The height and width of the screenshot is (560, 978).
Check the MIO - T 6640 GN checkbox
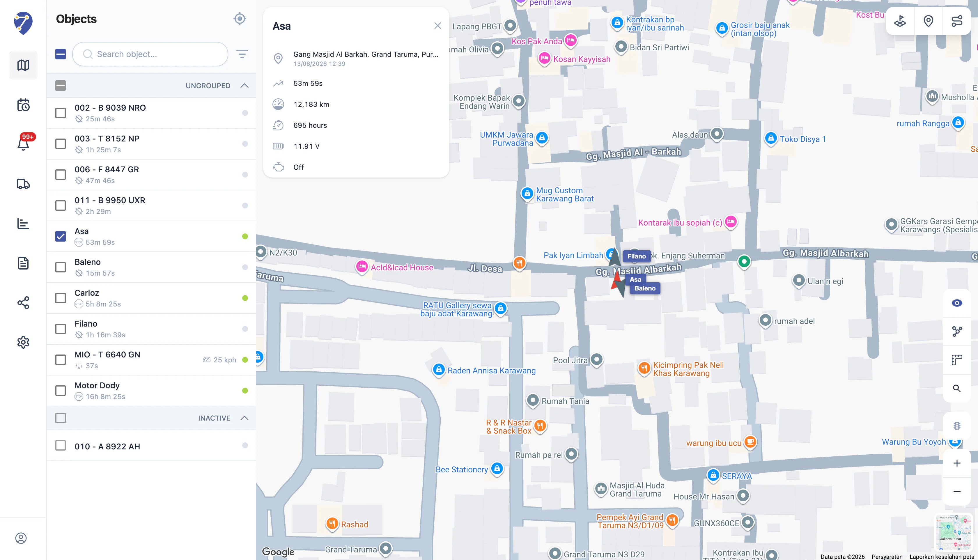click(60, 360)
